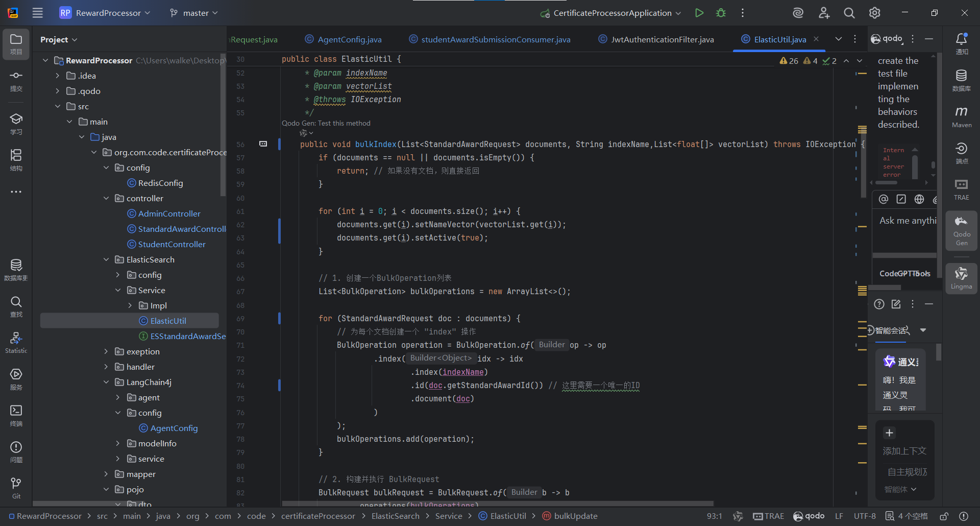Open the main hamburger menu
The height and width of the screenshot is (526, 980).
[38, 13]
